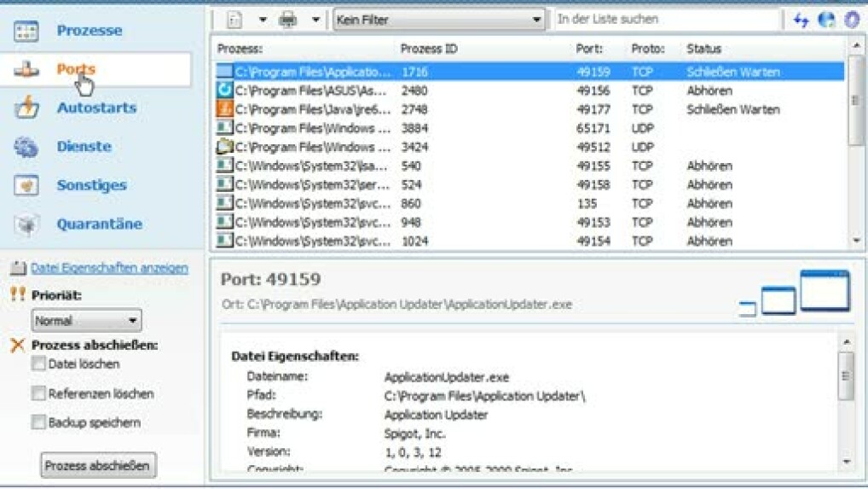Click the document report icon in the toolbar
The image size is (868, 489).
(x=234, y=20)
